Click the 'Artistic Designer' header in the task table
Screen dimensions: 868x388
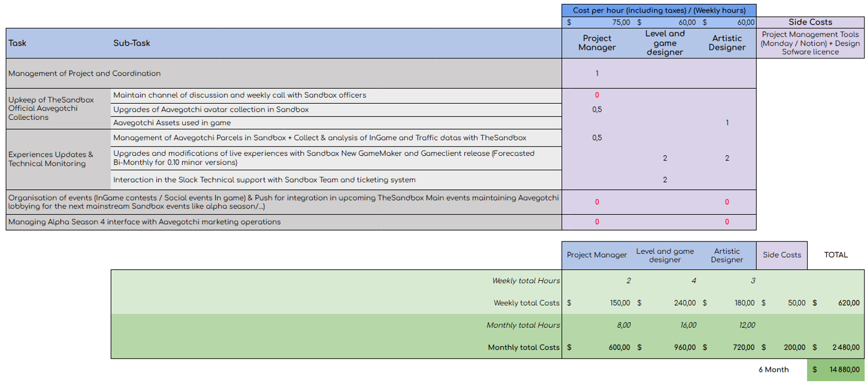[x=727, y=43]
